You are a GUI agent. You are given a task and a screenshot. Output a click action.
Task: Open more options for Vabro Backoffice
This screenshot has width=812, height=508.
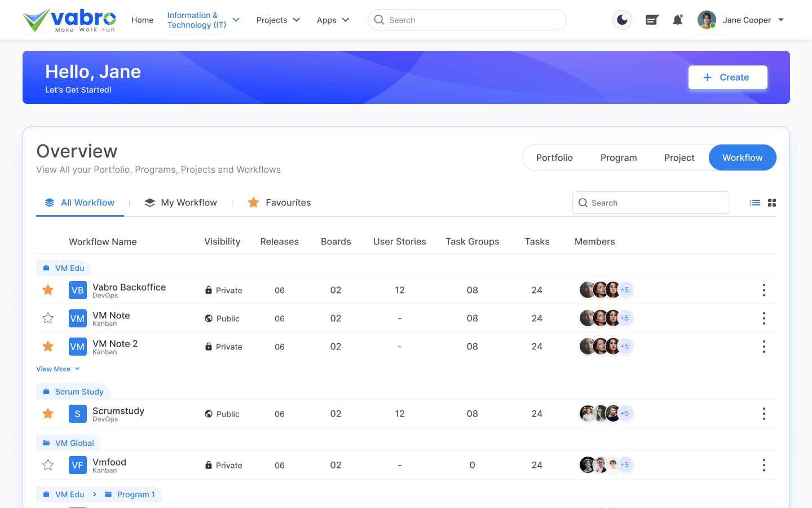pyautogui.click(x=764, y=290)
